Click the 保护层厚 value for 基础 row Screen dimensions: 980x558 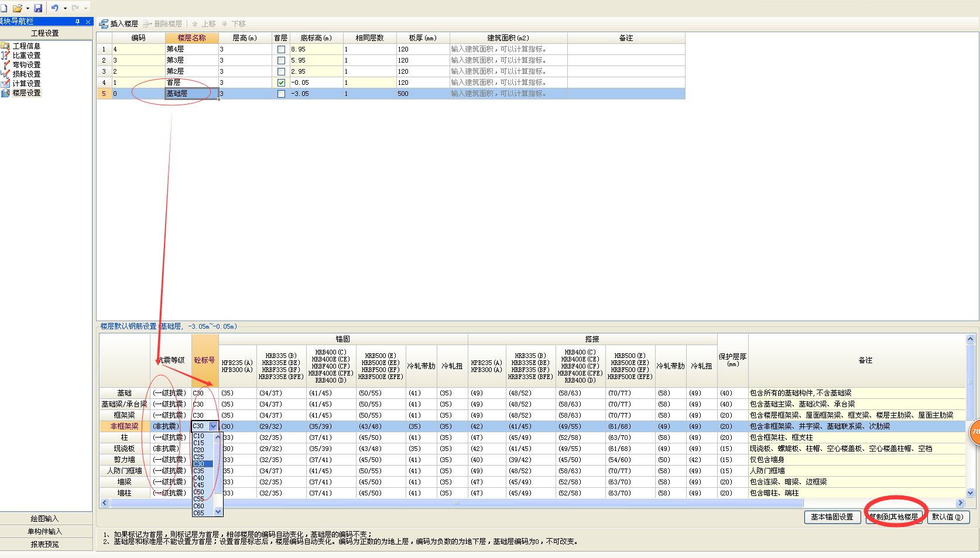(x=733, y=393)
